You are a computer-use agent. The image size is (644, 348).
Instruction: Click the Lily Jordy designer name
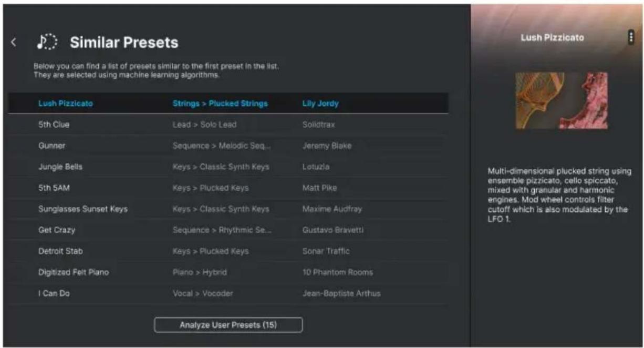(x=320, y=104)
